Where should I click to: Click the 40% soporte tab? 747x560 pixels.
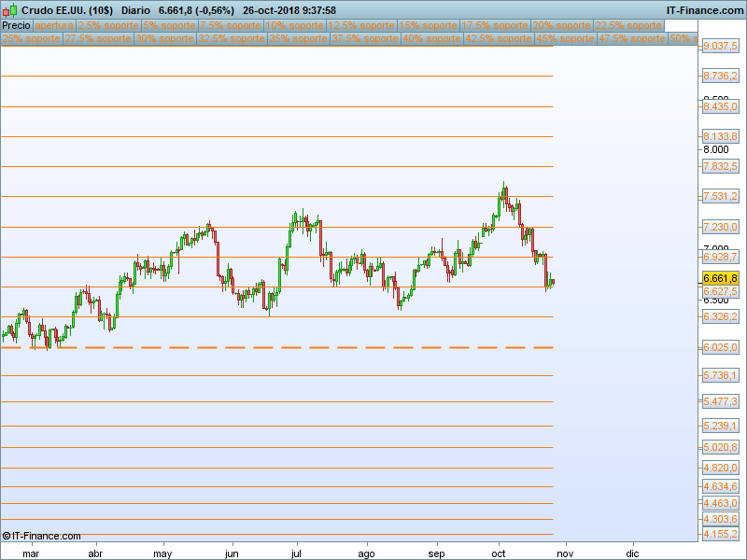click(x=431, y=38)
